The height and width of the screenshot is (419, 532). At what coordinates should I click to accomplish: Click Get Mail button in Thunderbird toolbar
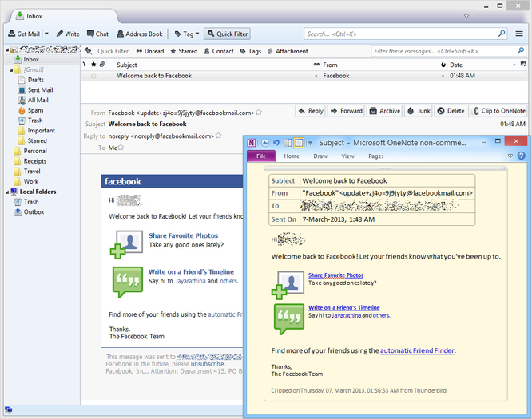pyautogui.click(x=24, y=34)
